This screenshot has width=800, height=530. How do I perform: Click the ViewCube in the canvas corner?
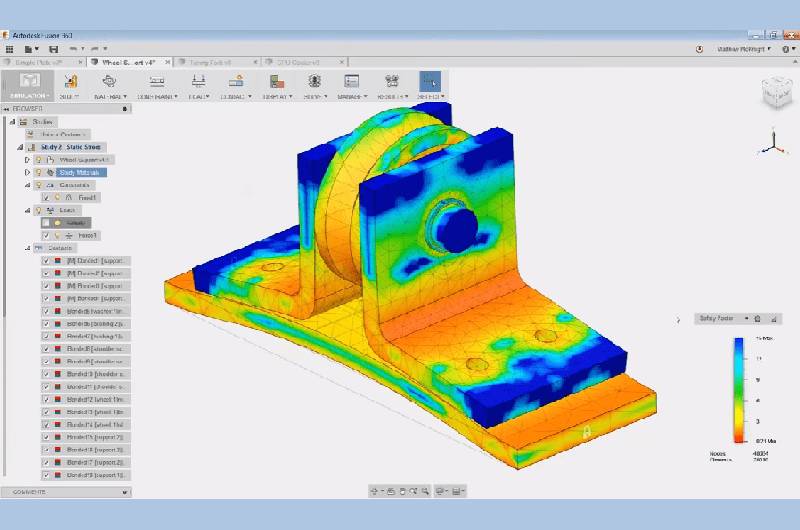pos(777,92)
